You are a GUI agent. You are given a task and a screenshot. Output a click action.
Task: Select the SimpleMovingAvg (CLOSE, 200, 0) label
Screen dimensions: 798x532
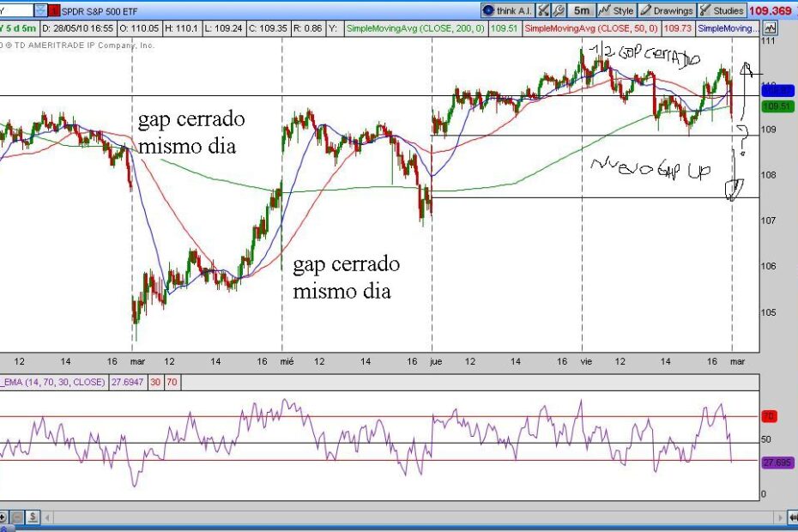(x=415, y=28)
